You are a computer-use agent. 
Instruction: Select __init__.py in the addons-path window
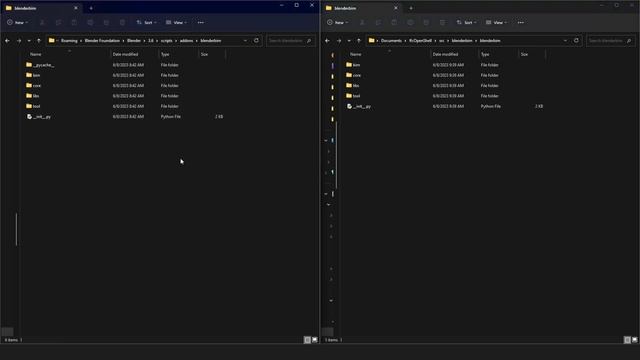pos(39,116)
